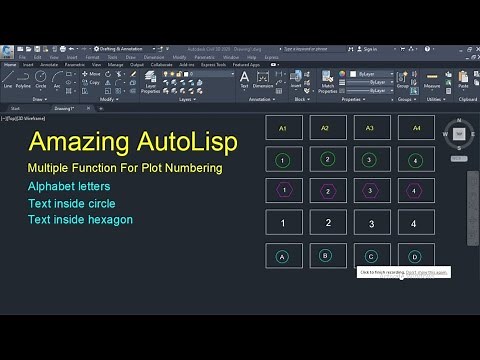Add a new drawing tab with plus
This screenshot has height=360, width=480.
point(101,108)
